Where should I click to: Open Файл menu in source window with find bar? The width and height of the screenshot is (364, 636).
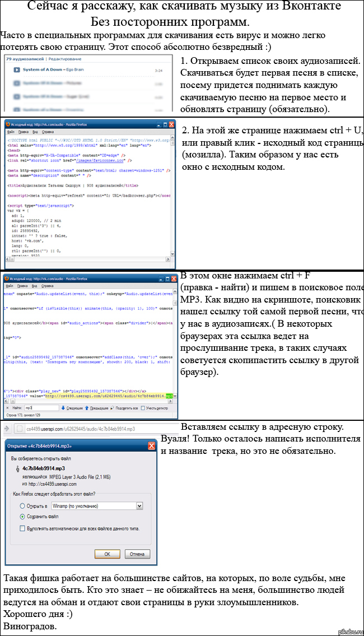[10, 286]
